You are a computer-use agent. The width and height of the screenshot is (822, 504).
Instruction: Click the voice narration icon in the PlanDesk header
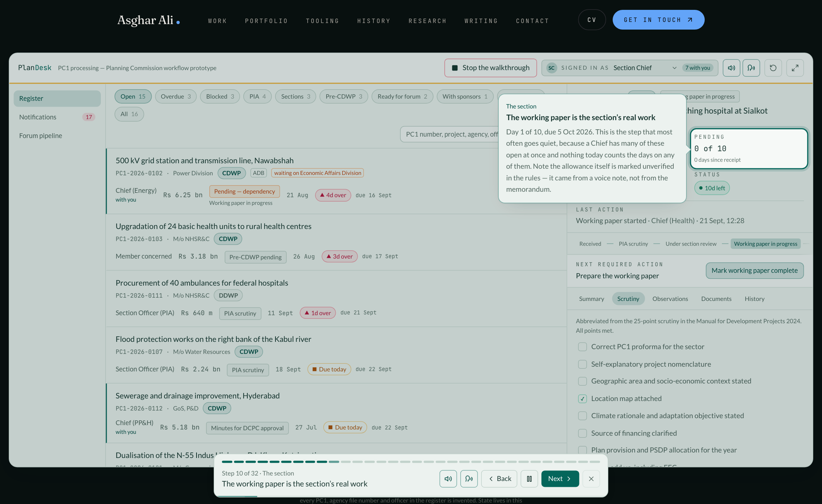pos(751,68)
